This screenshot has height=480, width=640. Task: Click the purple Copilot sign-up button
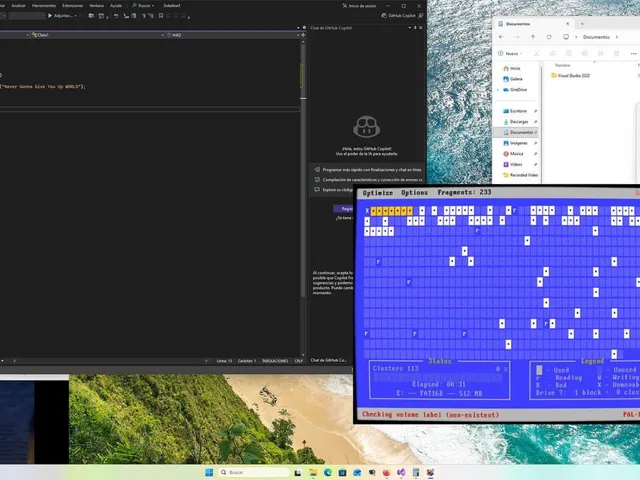[343, 209]
